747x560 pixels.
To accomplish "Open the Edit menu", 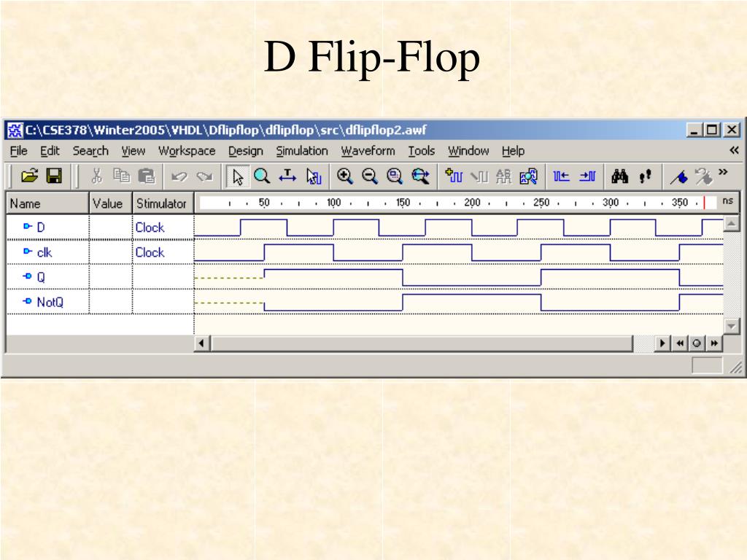I will pyautogui.click(x=50, y=151).
